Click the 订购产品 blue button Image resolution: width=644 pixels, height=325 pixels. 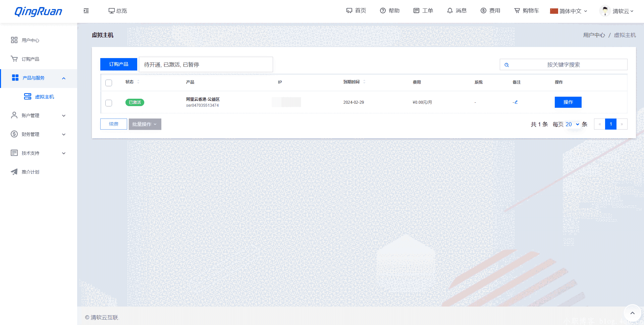(119, 64)
